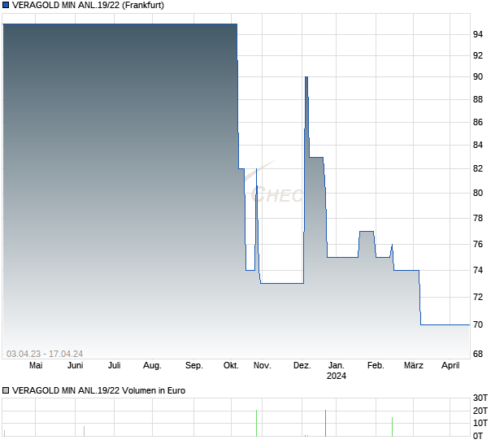Click chart title 'VERAGOLD MIN ANL.19/22 (Frankfurt)'
504x444 pixels.
88,5
